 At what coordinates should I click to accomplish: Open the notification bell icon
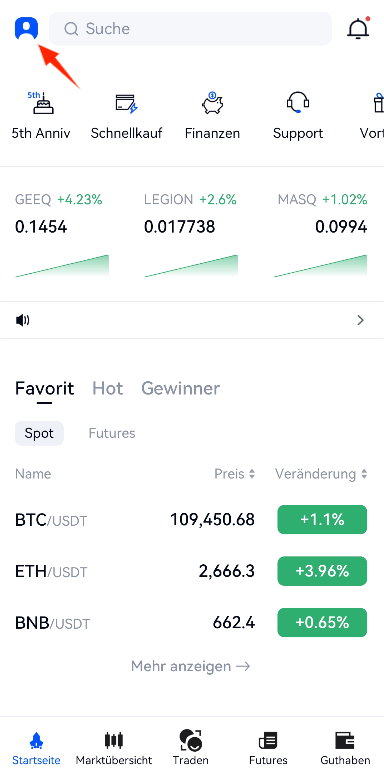(358, 28)
